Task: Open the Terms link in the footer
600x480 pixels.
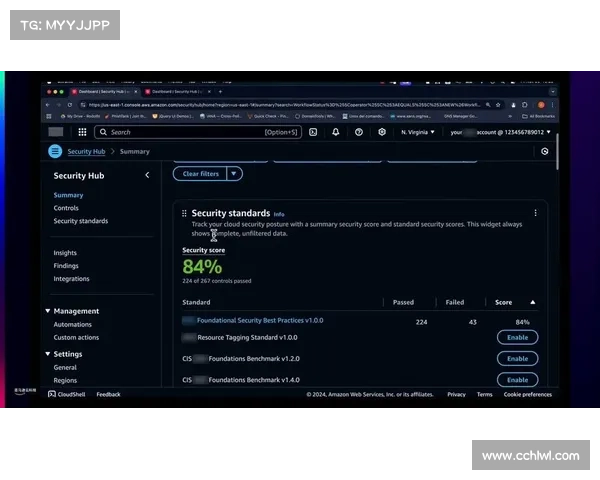Action: tap(484, 394)
